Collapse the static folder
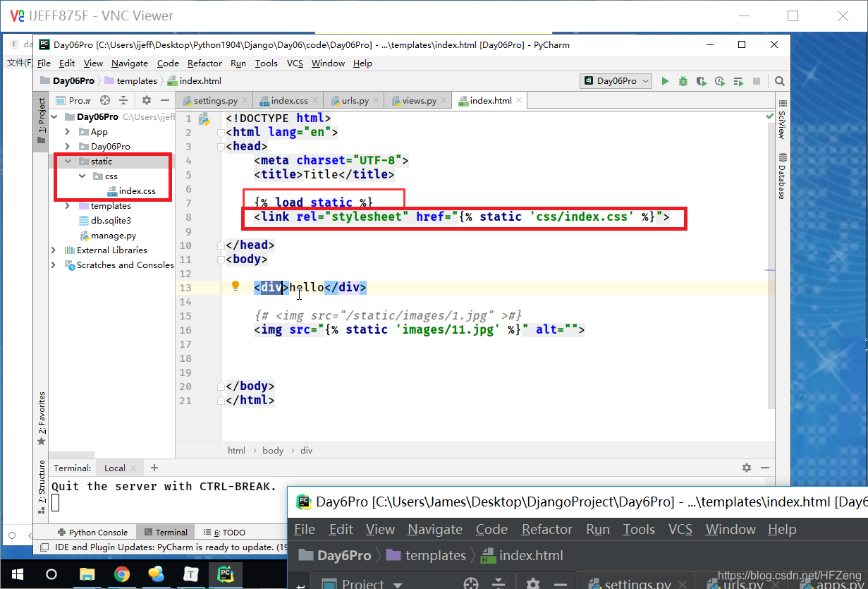 [x=68, y=162]
